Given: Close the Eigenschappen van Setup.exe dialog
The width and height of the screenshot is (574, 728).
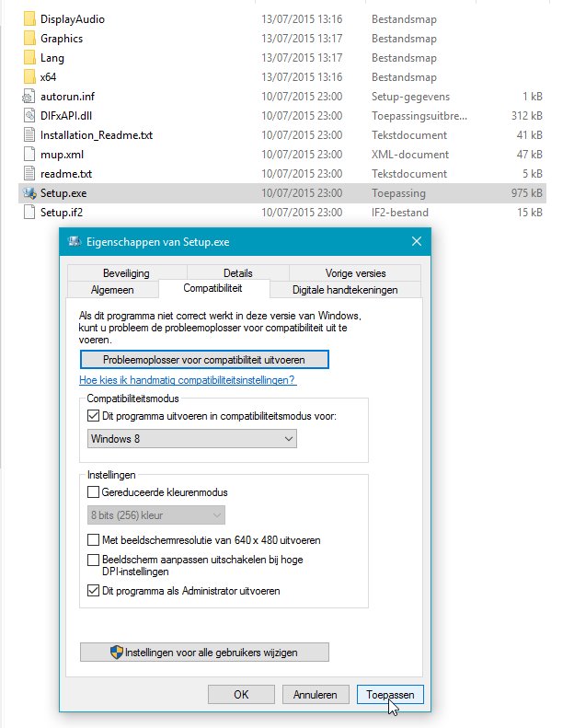Looking at the screenshot, I should (417, 241).
